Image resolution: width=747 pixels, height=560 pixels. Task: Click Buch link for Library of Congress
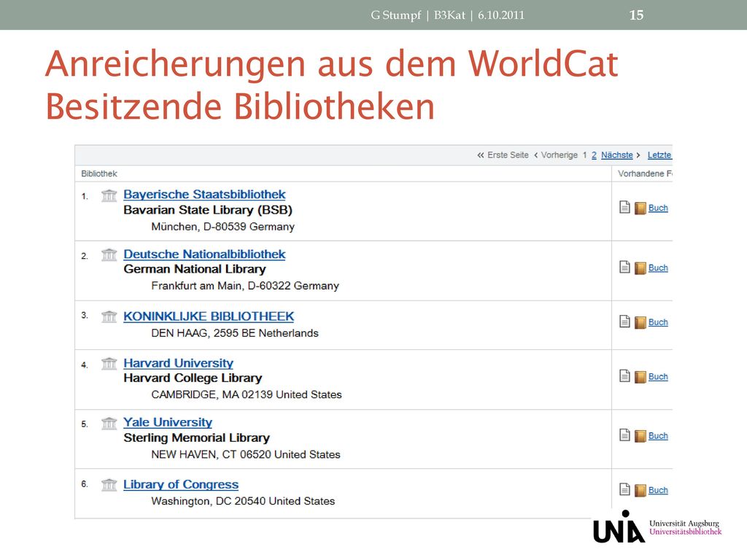(x=658, y=490)
